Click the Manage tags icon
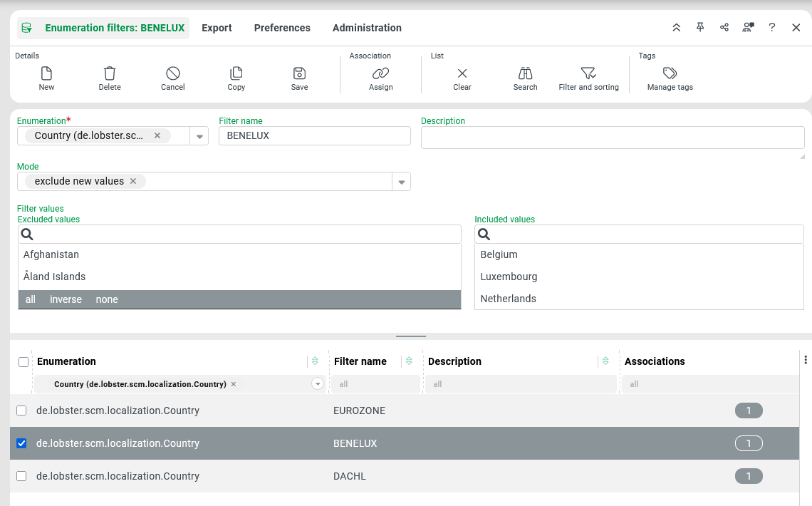Viewport: 812px width, 506px height. [x=670, y=73]
